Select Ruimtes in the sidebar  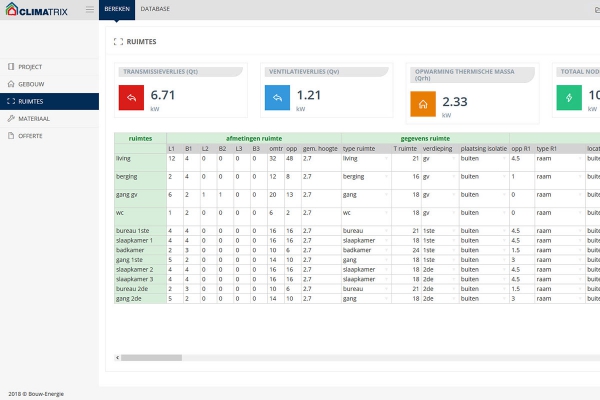(x=49, y=101)
